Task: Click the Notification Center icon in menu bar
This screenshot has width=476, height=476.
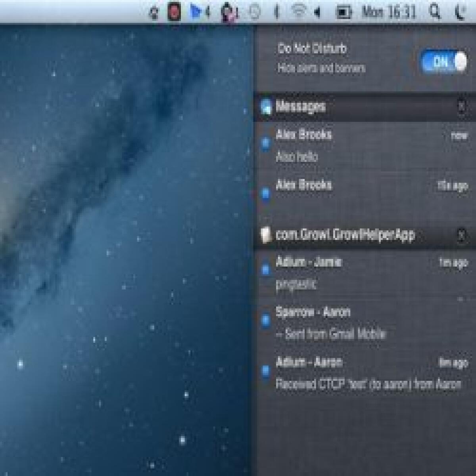Action: click(x=460, y=11)
